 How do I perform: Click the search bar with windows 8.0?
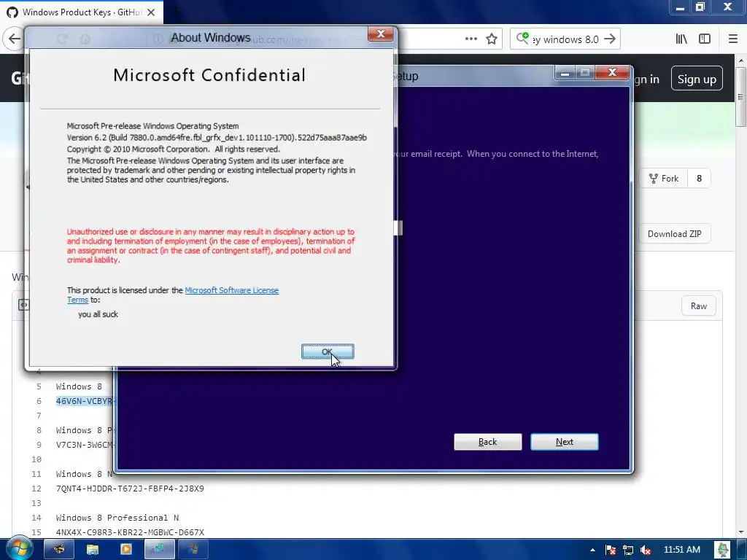(565, 39)
